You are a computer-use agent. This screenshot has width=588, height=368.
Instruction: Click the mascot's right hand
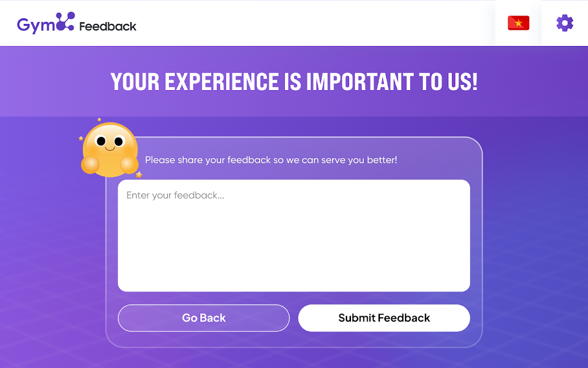129,164
